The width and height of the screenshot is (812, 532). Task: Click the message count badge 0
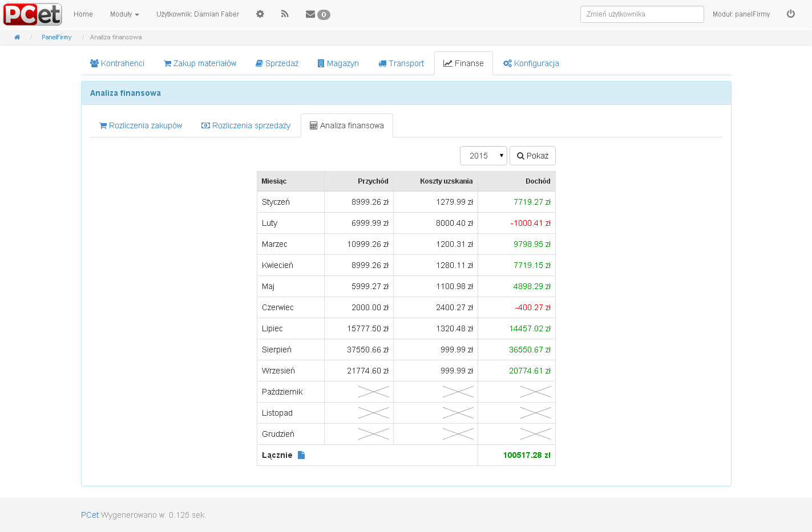tap(324, 15)
